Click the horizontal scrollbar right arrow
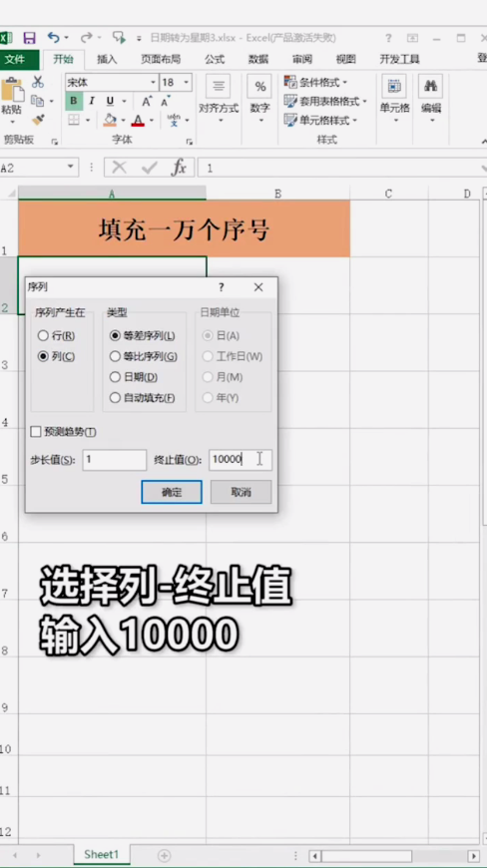The image size is (487, 868). [474, 856]
